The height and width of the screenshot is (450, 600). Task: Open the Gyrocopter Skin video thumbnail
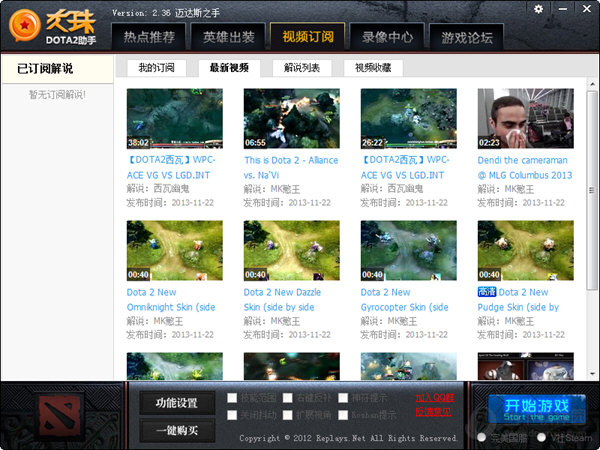409,251
